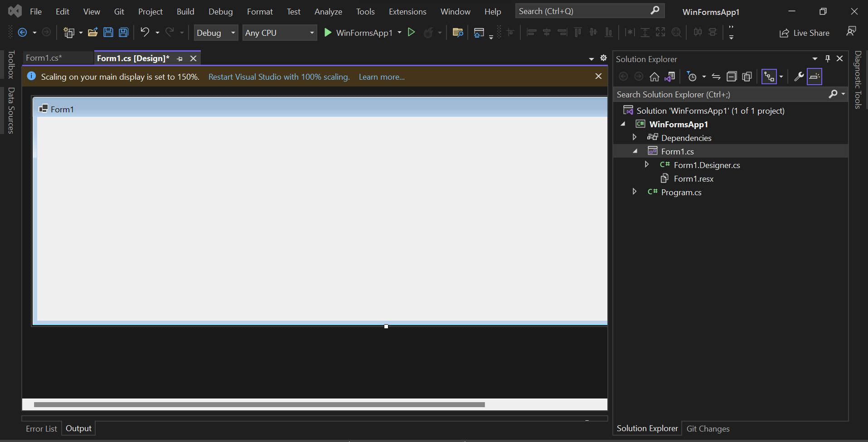The width and height of the screenshot is (868, 442).
Task: Expand the Program.cs node
Action: click(x=635, y=192)
